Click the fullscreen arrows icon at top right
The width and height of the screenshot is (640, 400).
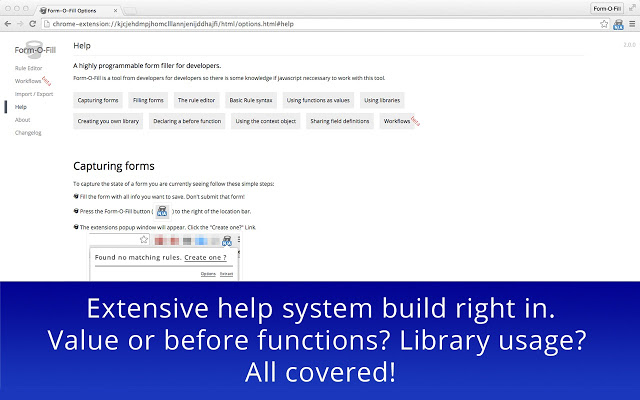tap(632, 8)
